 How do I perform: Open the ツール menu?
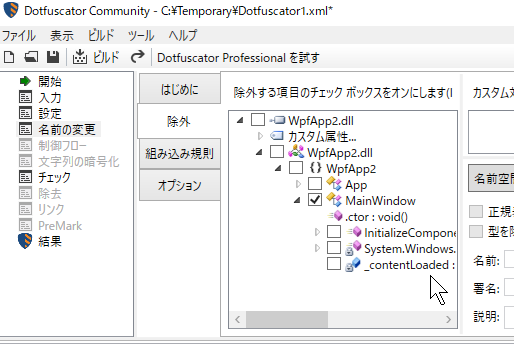(141, 35)
